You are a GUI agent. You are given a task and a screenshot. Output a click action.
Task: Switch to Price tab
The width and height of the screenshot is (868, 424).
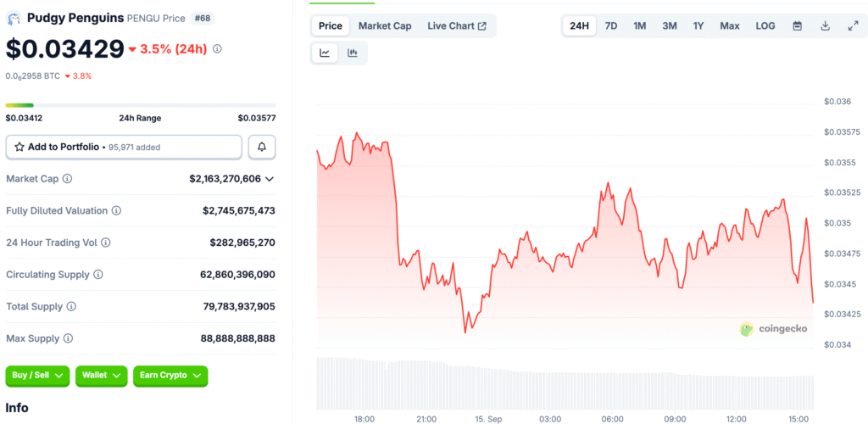click(x=331, y=26)
